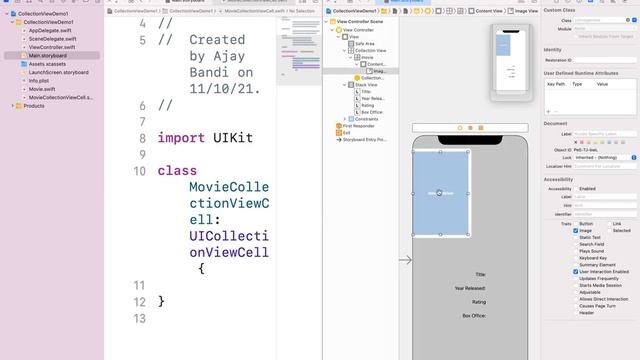Open Movie.swift in the navigator
Image resolution: width=640 pixels, height=360 pixels.
tap(42, 89)
